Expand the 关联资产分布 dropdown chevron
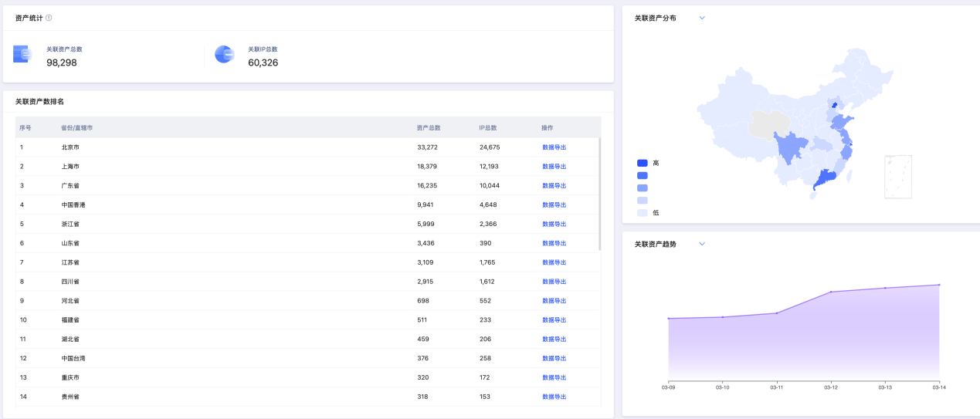 click(x=702, y=18)
